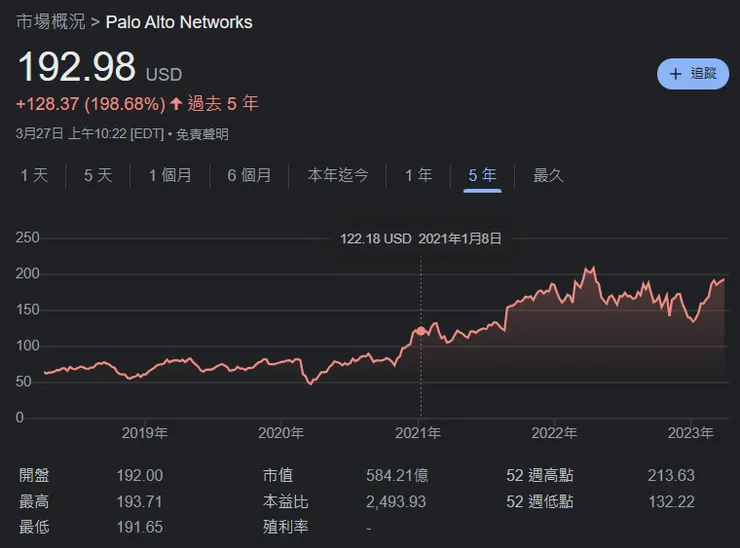The height and width of the screenshot is (548, 740).
Task: Click the 本益比 label
Action: pos(286,501)
